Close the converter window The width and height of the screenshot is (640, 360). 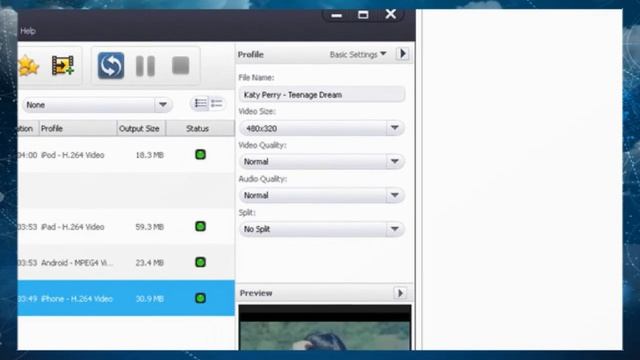point(391,14)
